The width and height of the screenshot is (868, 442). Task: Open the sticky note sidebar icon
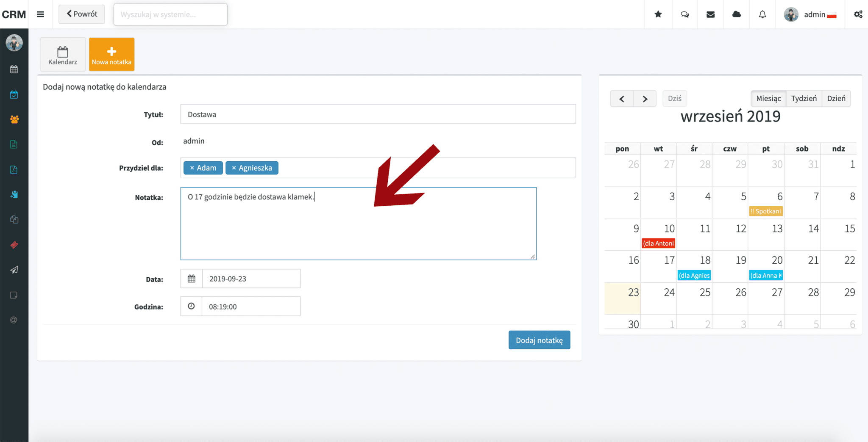click(x=14, y=295)
